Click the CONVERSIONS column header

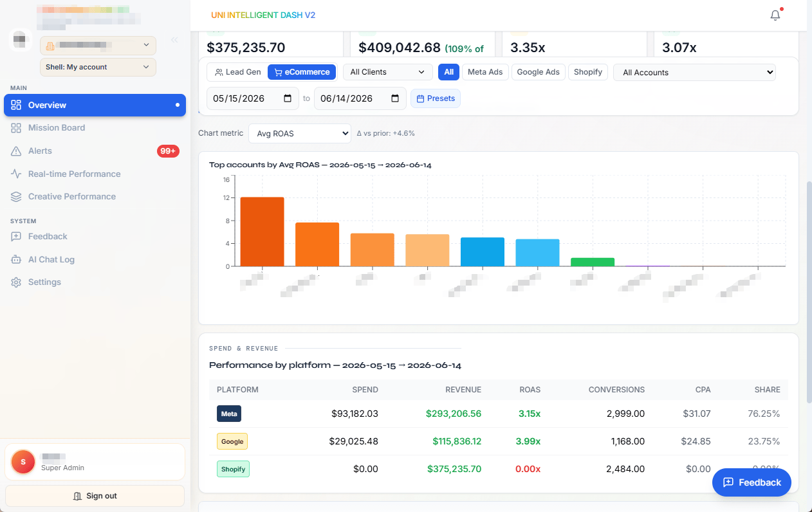point(616,390)
